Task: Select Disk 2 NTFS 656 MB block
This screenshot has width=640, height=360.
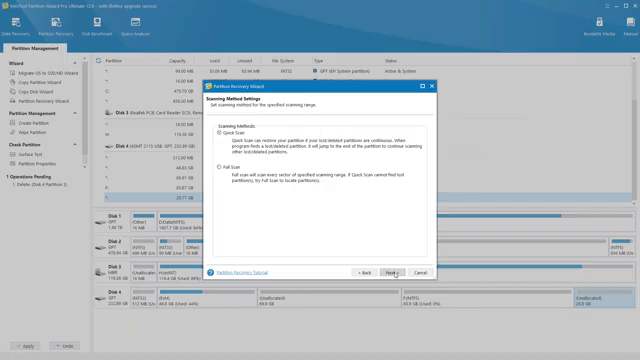Action: 622,247
